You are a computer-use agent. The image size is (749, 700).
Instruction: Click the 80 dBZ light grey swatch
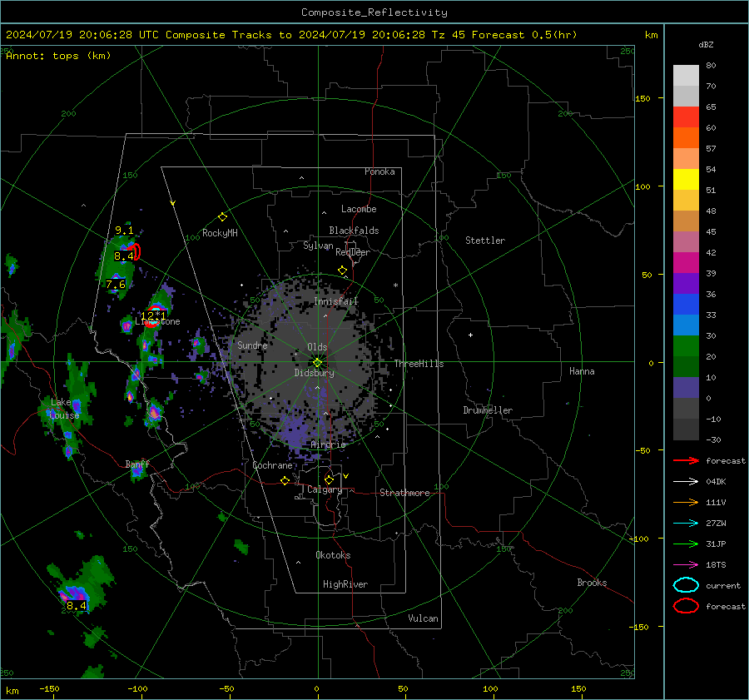click(686, 75)
